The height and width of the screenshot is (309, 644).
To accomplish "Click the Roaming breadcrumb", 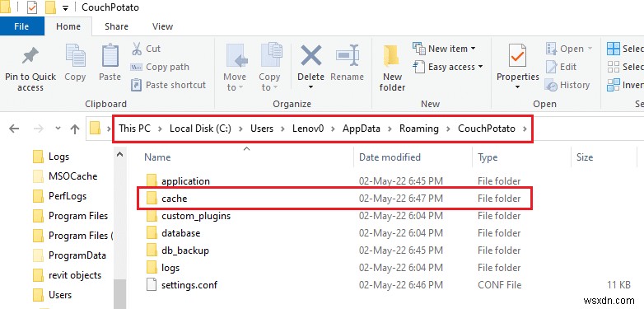I will [419, 129].
